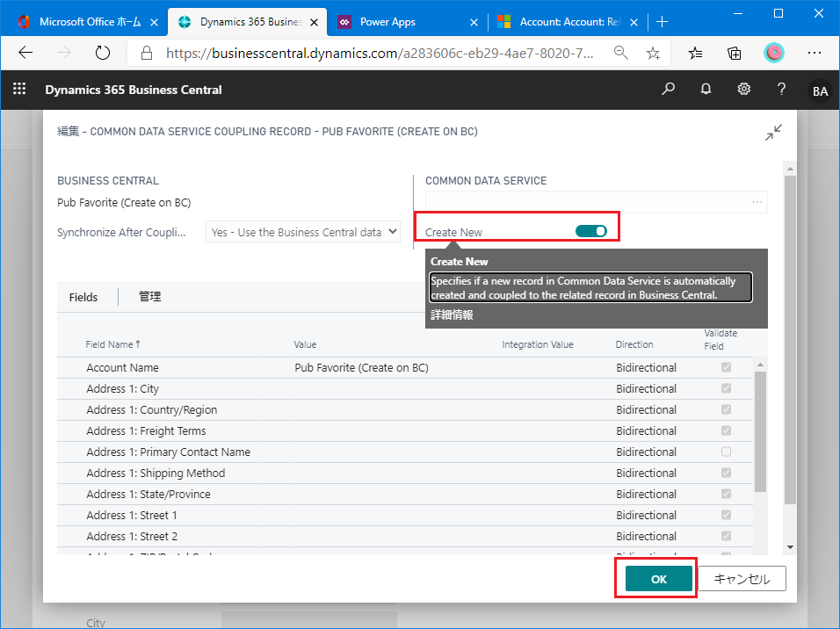Close the Power Apps tab
The image size is (840, 629).
tap(474, 22)
